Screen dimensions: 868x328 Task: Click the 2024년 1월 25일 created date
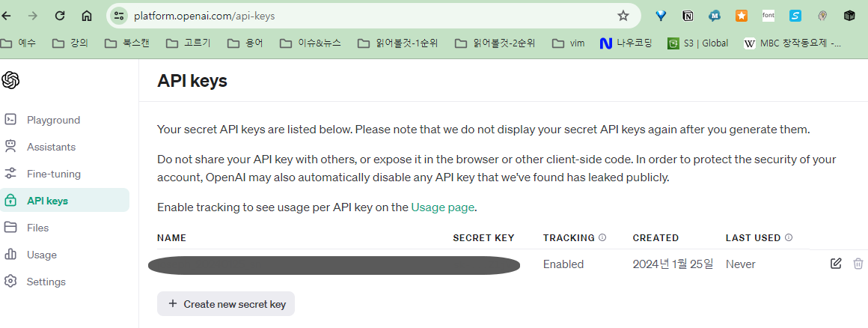coord(673,264)
